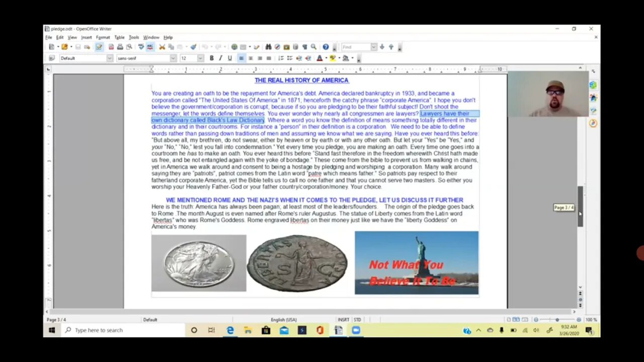The height and width of the screenshot is (362, 644).
Task: Open Find & Replace binoculars icon
Action: point(269,47)
